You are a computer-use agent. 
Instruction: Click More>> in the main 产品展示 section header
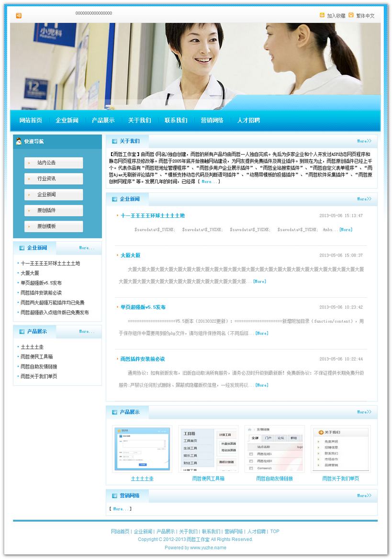coord(364,412)
